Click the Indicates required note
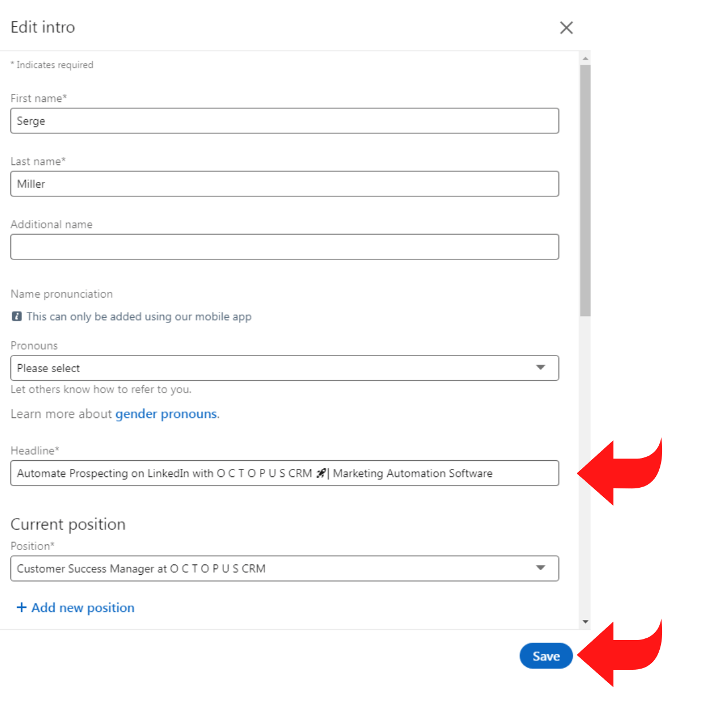This screenshot has height=707, width=728. (x=53, y=65)
